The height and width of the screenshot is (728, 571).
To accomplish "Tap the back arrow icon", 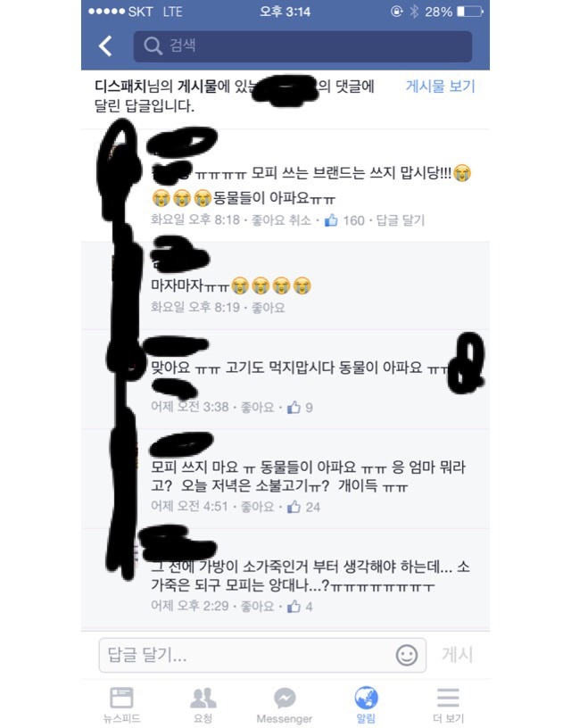I will coord(105,46).
